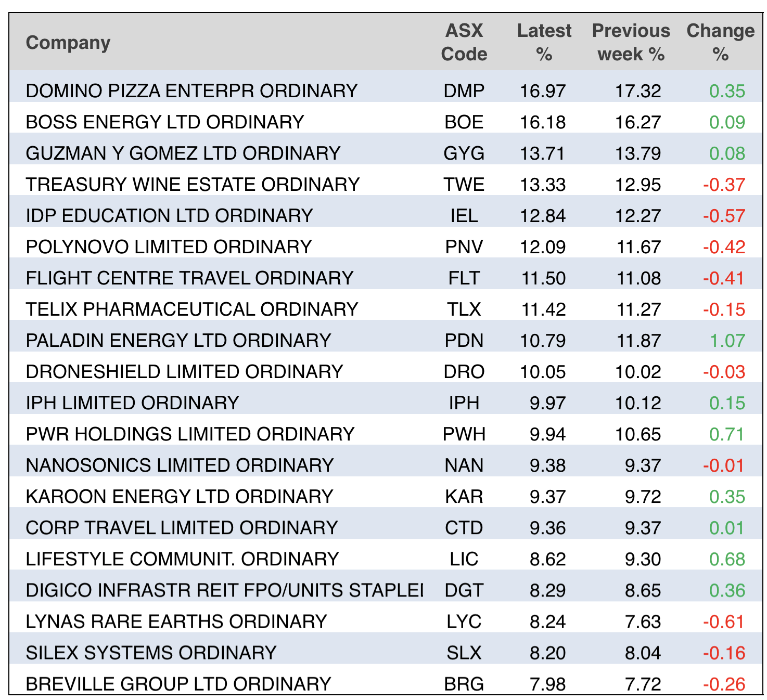Screen dimensions: 767x700
Task: Click the Company column header
Action: point(68,43)
